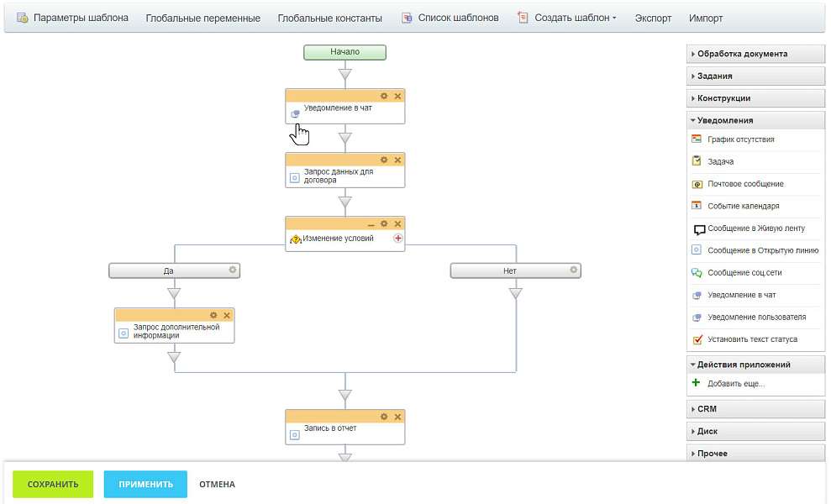Open the Список шаблонов menu item
831x504 pixels.
coord(458,18)
